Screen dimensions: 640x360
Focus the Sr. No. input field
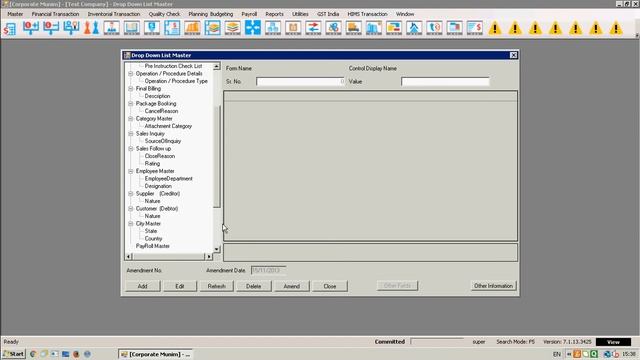[301, 82]
